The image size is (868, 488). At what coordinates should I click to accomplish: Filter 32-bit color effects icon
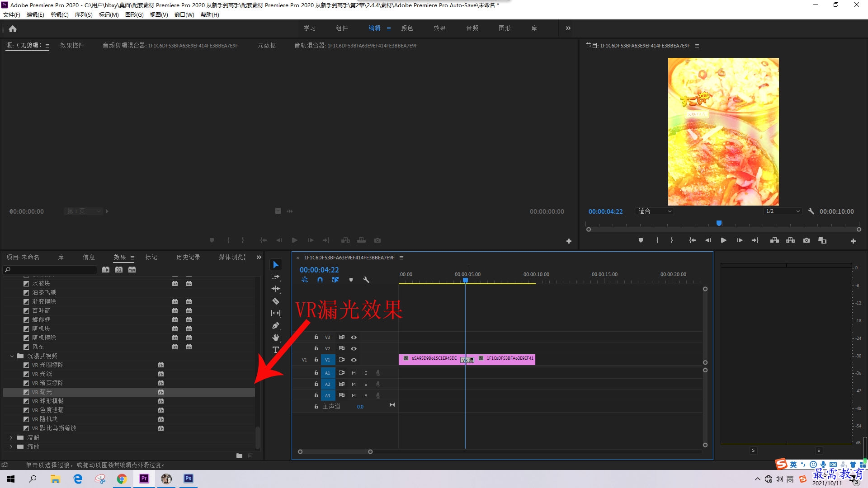coord(119,270)
